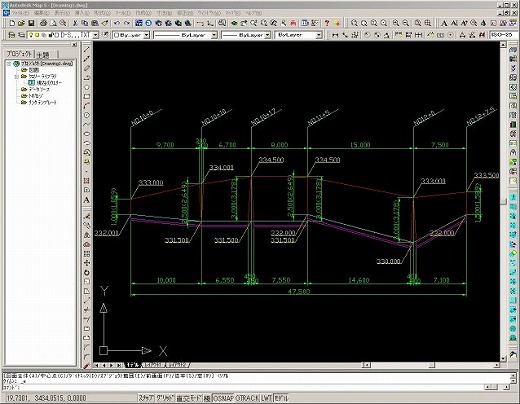Click the Undo arrow icon

[117, 23]
